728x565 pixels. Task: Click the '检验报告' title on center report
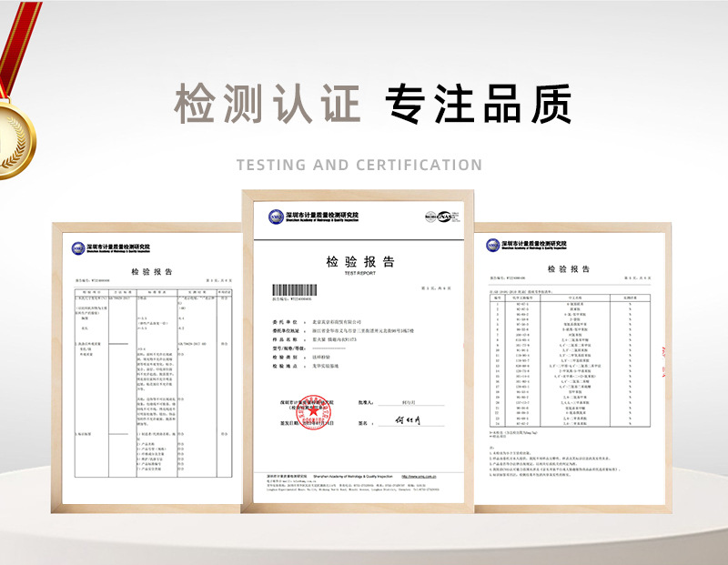coord(360,262)
